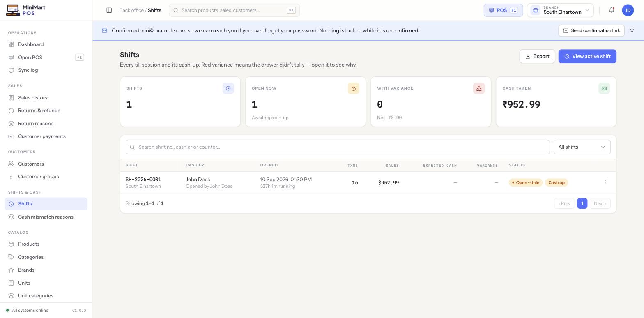
Task: Click the cash icon on Cash Taken card
Action: (x=604, y=88)
